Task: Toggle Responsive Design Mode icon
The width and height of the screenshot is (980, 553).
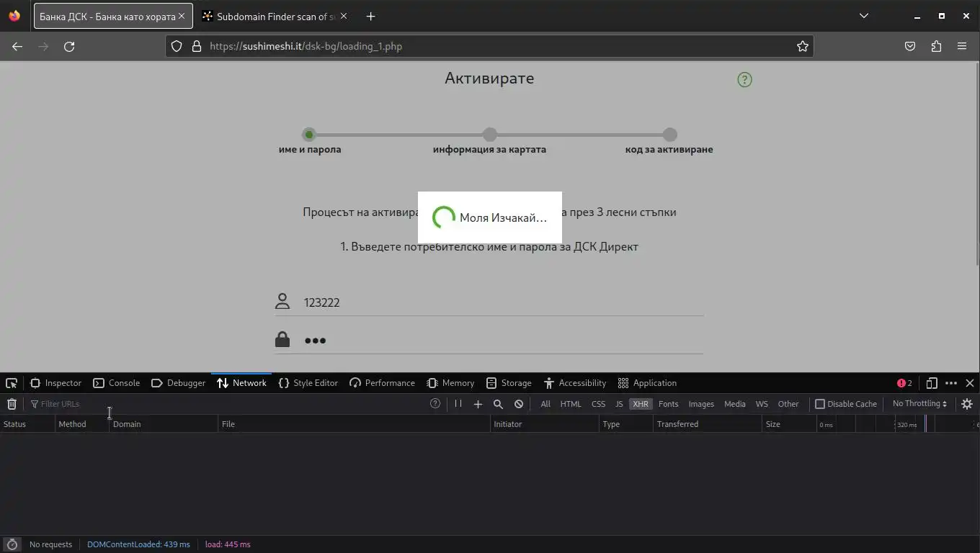Action: 932,383
